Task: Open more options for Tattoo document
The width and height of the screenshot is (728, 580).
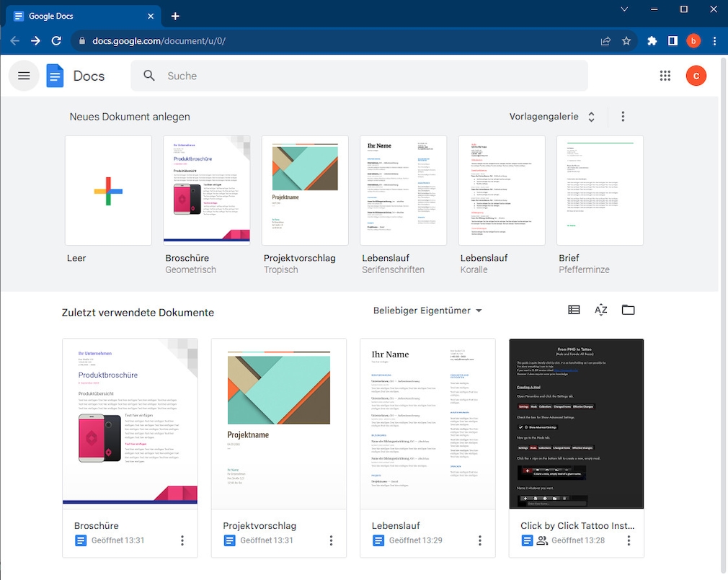Action: pyautogui.click(x=629, y=540)
